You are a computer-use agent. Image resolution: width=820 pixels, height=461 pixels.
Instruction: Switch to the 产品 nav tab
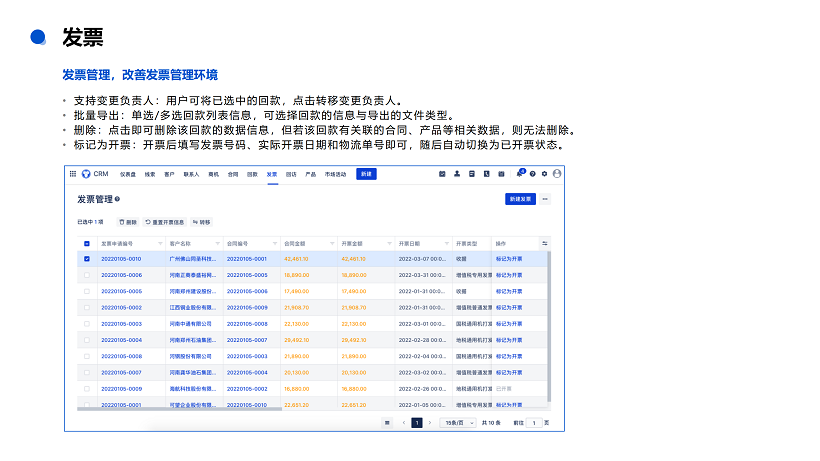[x=311, y=175]
